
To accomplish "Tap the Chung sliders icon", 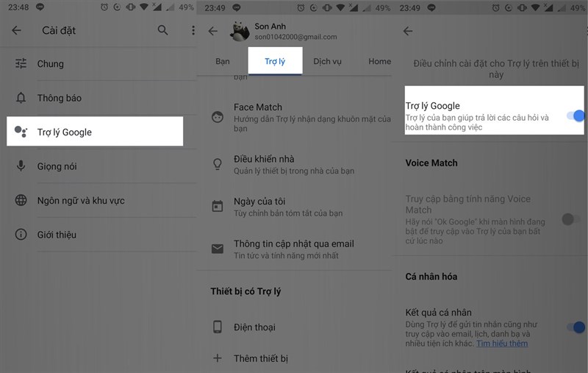I will [x=21, y=63].
